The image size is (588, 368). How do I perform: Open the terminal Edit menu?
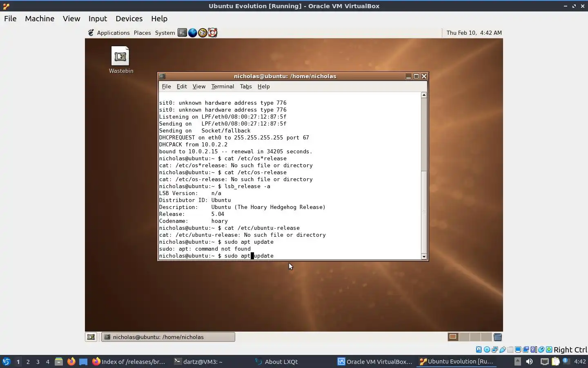coord(182,86)
